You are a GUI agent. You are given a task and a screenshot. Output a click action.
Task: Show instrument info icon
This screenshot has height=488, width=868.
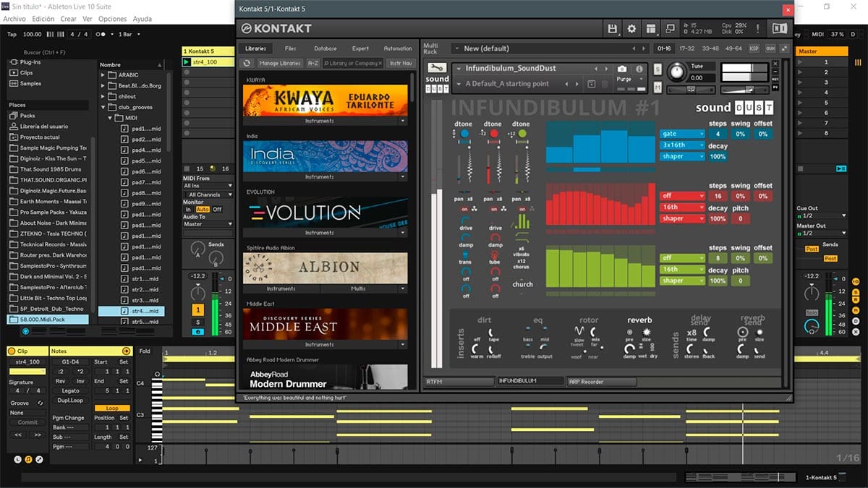639,68
